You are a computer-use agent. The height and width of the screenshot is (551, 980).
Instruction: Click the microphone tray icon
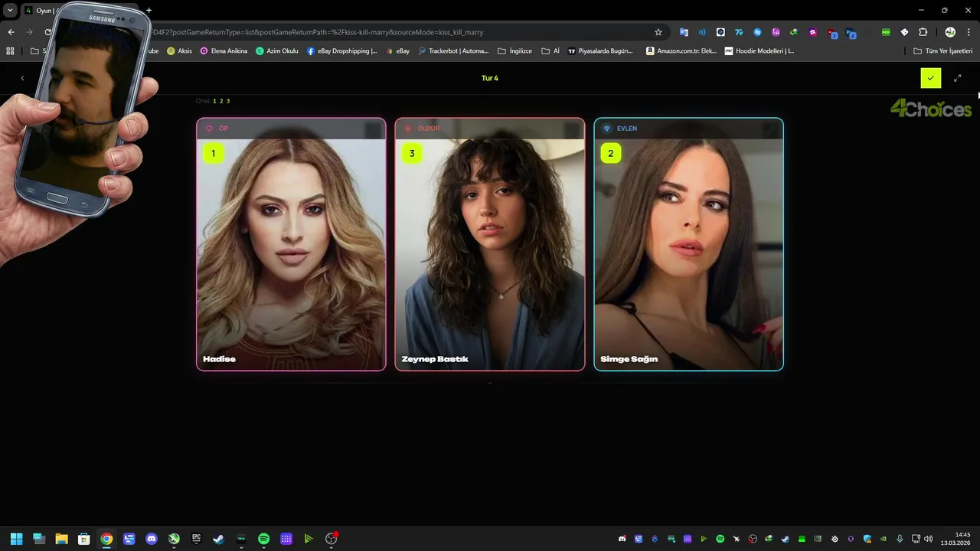pos(900,539)
